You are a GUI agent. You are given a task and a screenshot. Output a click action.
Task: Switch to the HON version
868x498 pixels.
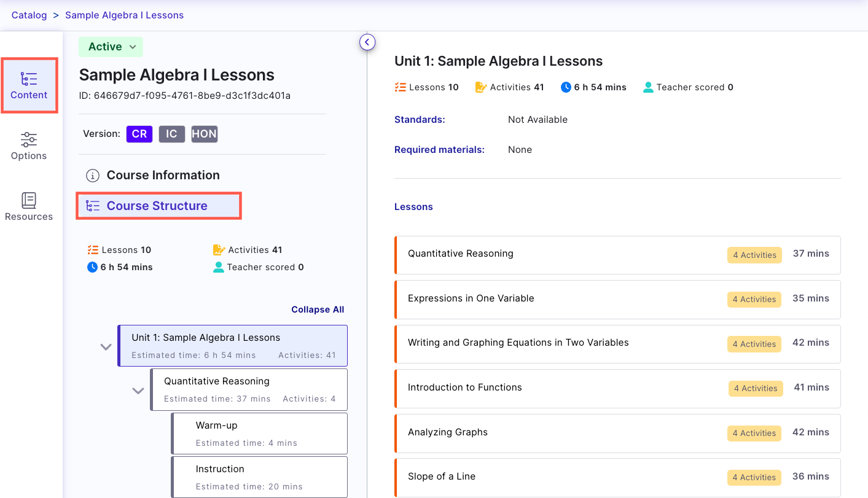[x=204, y=134]
